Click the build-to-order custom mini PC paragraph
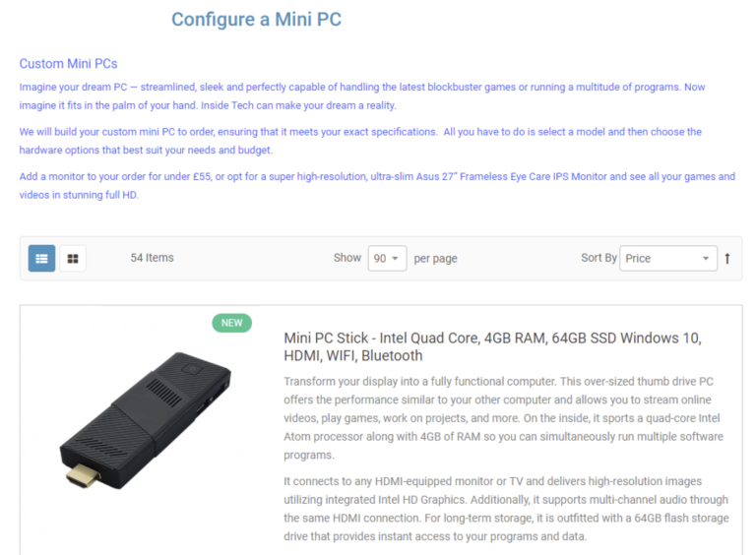The height and width of the screenshot is (555, 756). point(360,141)
